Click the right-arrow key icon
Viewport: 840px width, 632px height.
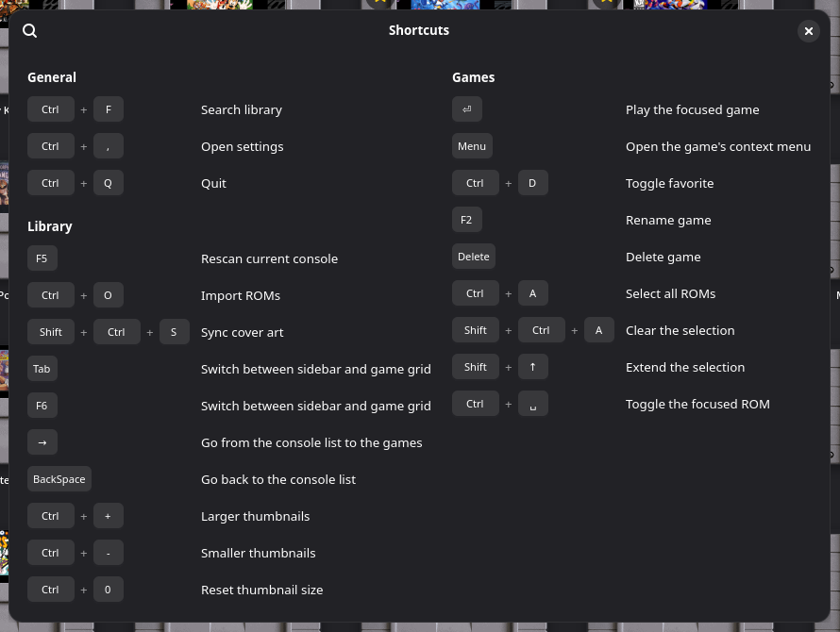point(42,442)
